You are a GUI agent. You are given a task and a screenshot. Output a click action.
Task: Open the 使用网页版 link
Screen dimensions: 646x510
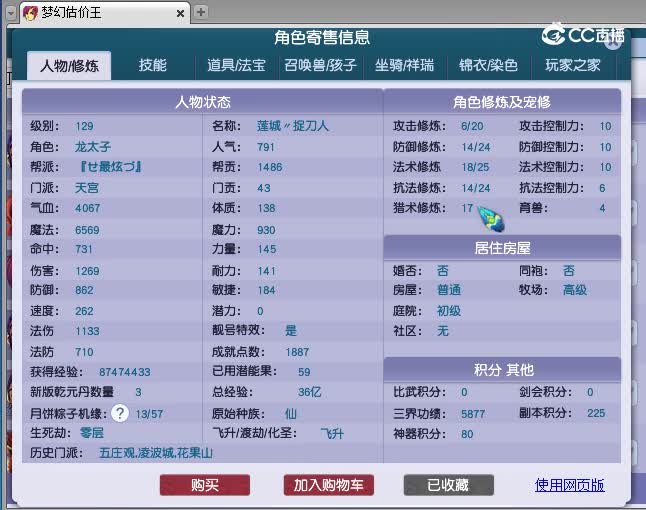pos(569,485)
